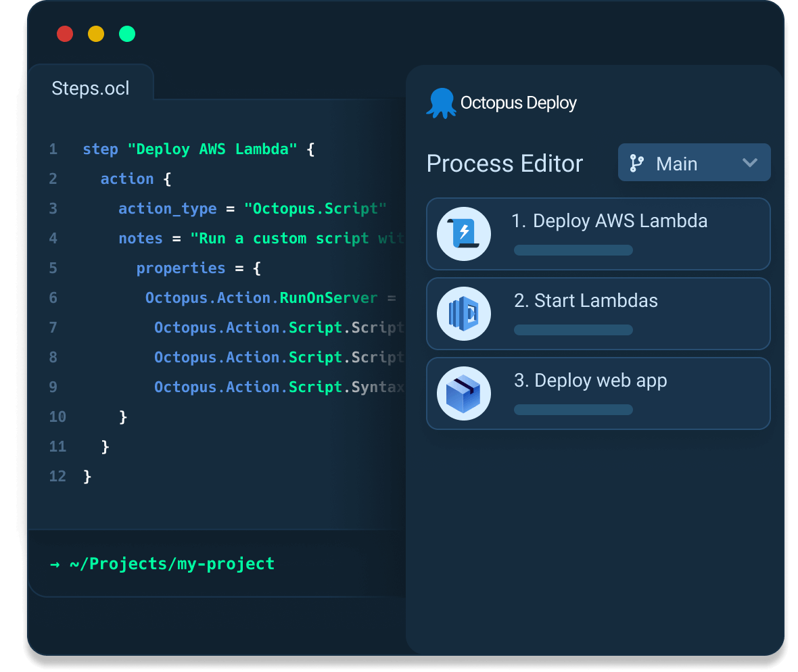Screen dimensions: 798x672
Task: Open the Process Editor heading
Action: 504,163
